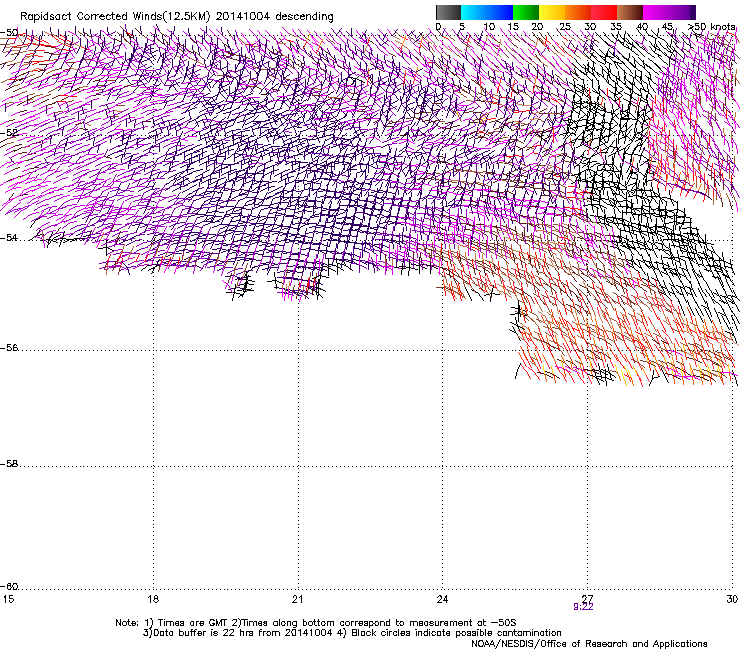Click the dark purple 45-50 knots segment
Screen dimensions: 740x650
tap(682, 12)
